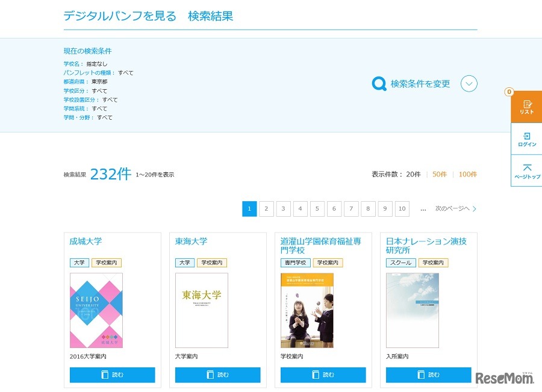This screenshot has height=392, width=542.
Task: Expand search conditions with circled chevron
Action: click(469, 84)
